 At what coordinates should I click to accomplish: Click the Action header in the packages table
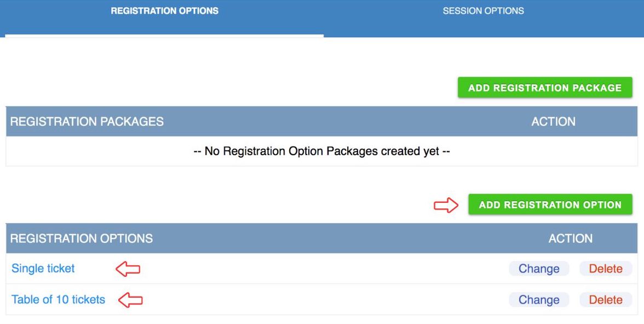(553, 122)
